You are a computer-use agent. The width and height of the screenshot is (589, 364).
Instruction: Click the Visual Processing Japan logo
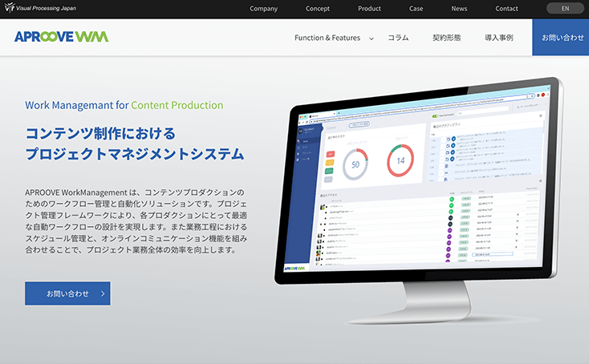(39, 9)
